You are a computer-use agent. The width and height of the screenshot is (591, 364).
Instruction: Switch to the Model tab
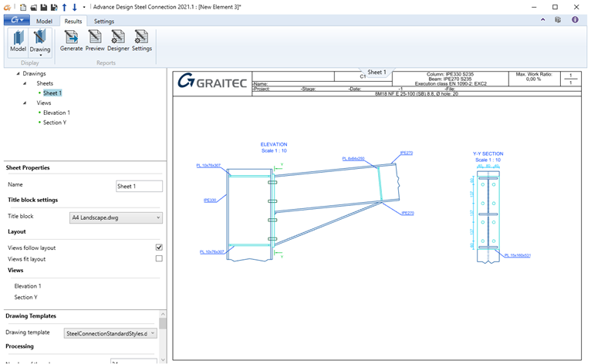(x=45, y=21)
